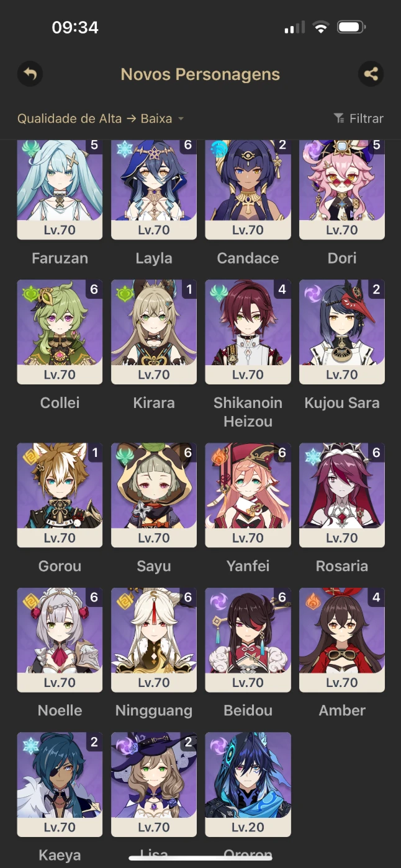Image resolution: width=401 pixels, height=868 pixels.
Task: Tap Collei's Dendro element icon
Action: coord(30,293)
